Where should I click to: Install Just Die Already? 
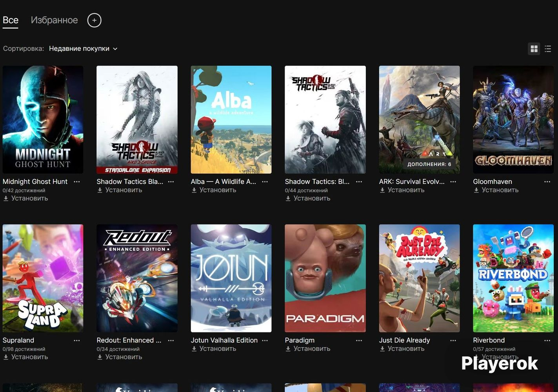[x=402, y=349]
